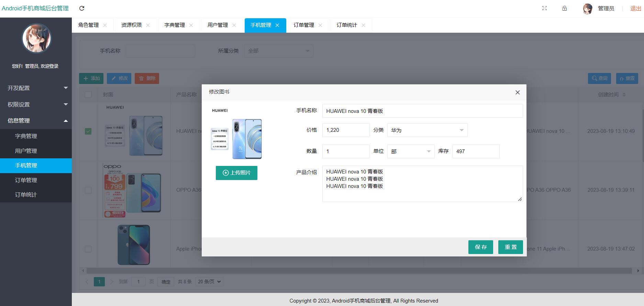The height and width of the screenshot is (306, 644).
Task: Click the sort arrows beside 创建时间
Action: click(624, 95)
